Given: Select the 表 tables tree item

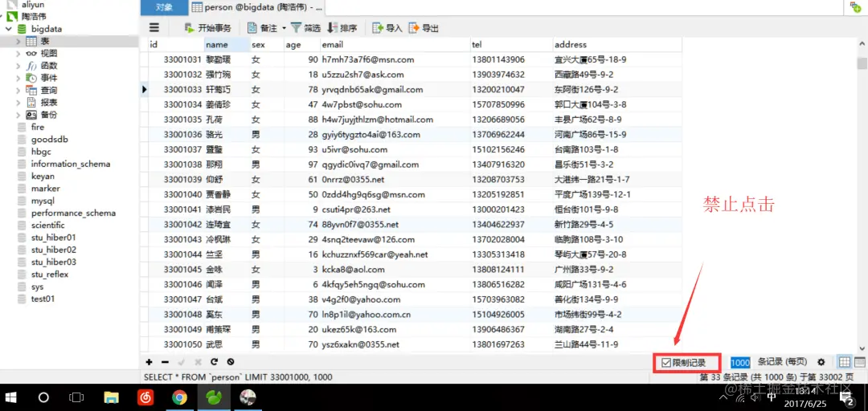Looking at the screenshot, I should tap(45, 42).
